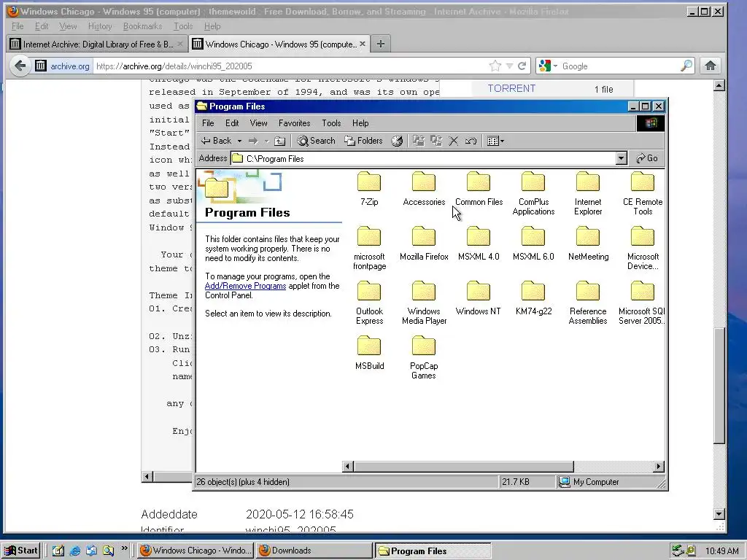Click the Back button in Program Files toolbar
The height and width of the screenshot is (560, 747).
pyautogui.click(x=216, y=141)
